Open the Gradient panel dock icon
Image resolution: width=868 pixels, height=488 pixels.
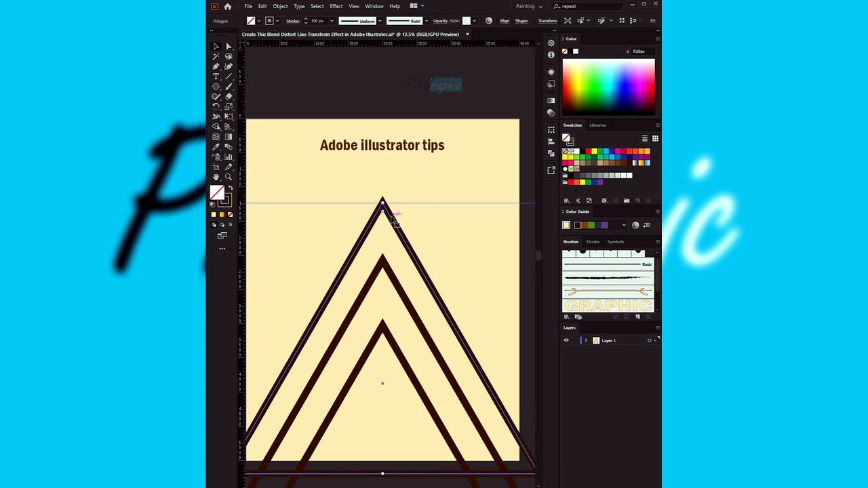coord(551,101)
